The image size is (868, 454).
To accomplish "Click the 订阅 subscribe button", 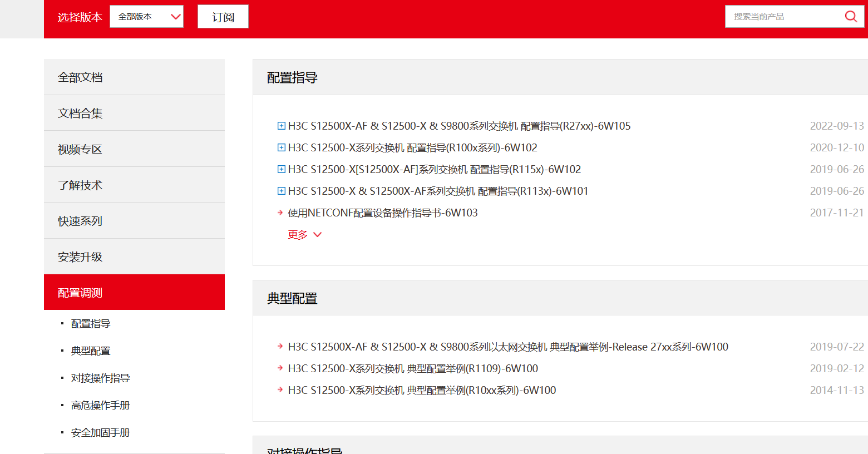I will click(223, 17).
